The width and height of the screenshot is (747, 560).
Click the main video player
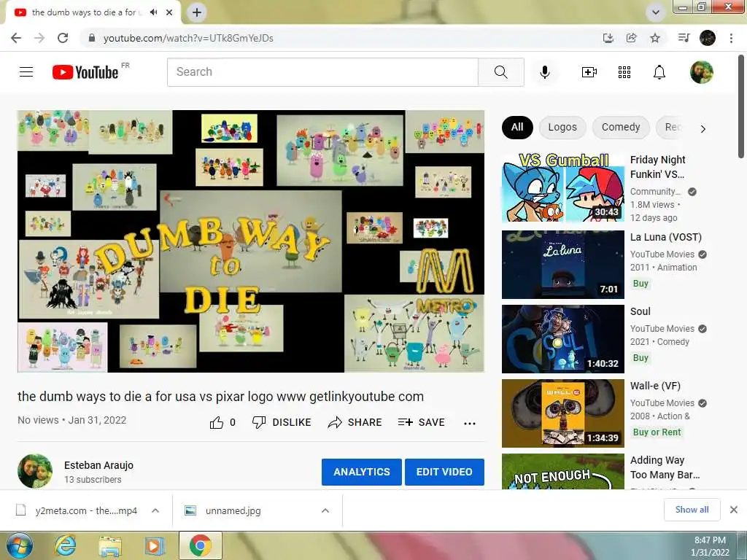(251, 241)
